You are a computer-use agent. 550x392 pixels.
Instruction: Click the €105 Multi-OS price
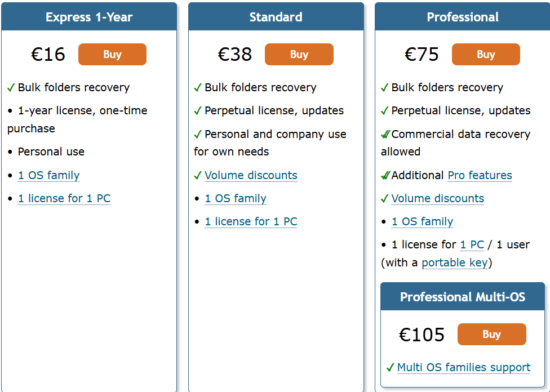point(422,335)
